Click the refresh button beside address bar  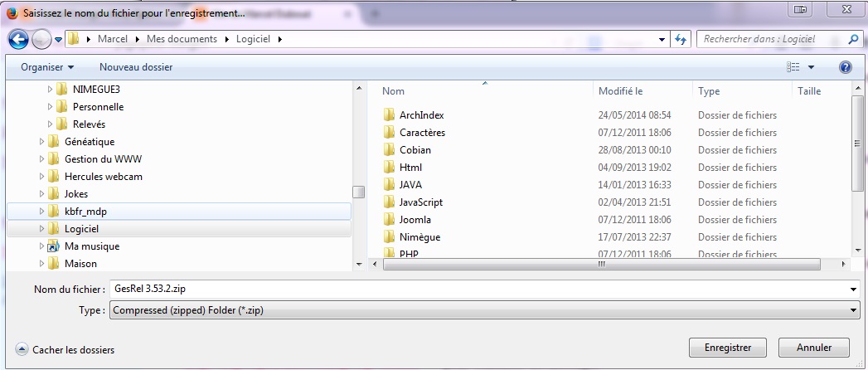tap(681, 39)
